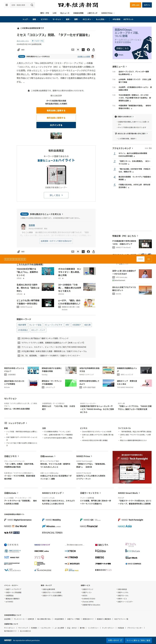Screen dimensions: 156x644
Task: Expand the トップ navigation dropdown
Action: [26, 19]
